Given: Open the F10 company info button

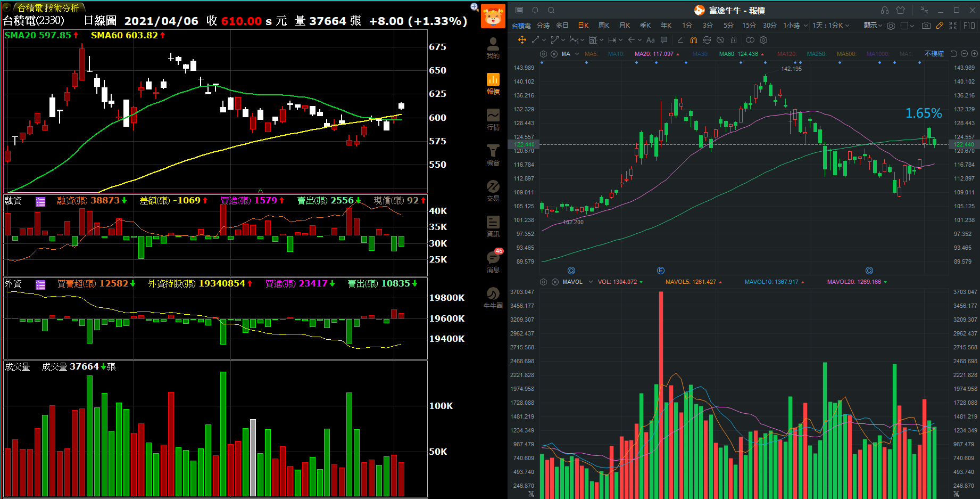Looking at the screenshot, I should [x=969, y=26].
